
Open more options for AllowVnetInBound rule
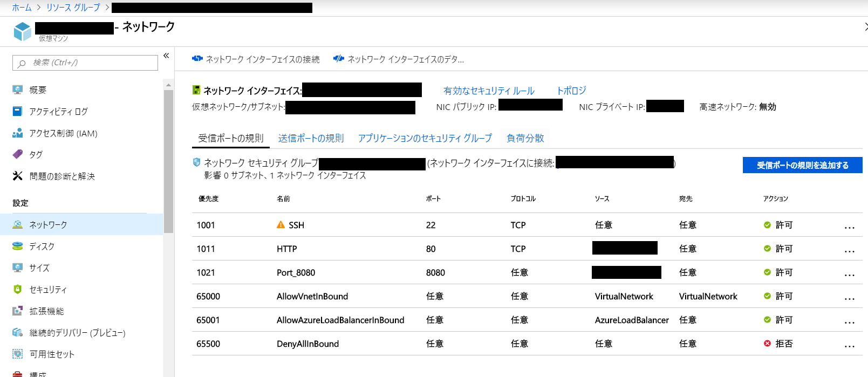pos(850,298)
